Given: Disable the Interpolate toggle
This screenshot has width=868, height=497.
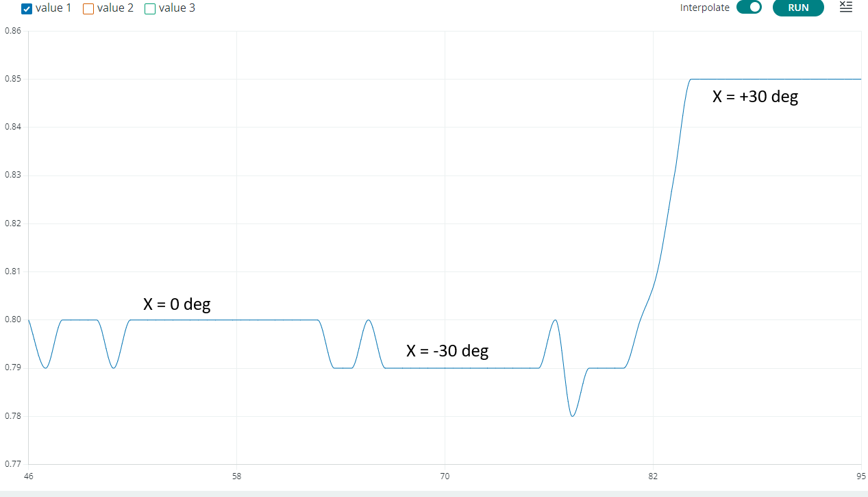Looking at the screenshot, I should click(x=749, y=8).
